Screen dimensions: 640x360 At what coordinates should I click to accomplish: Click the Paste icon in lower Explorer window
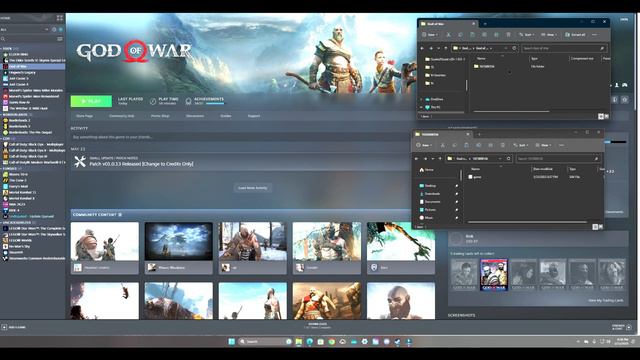[466, 145]
